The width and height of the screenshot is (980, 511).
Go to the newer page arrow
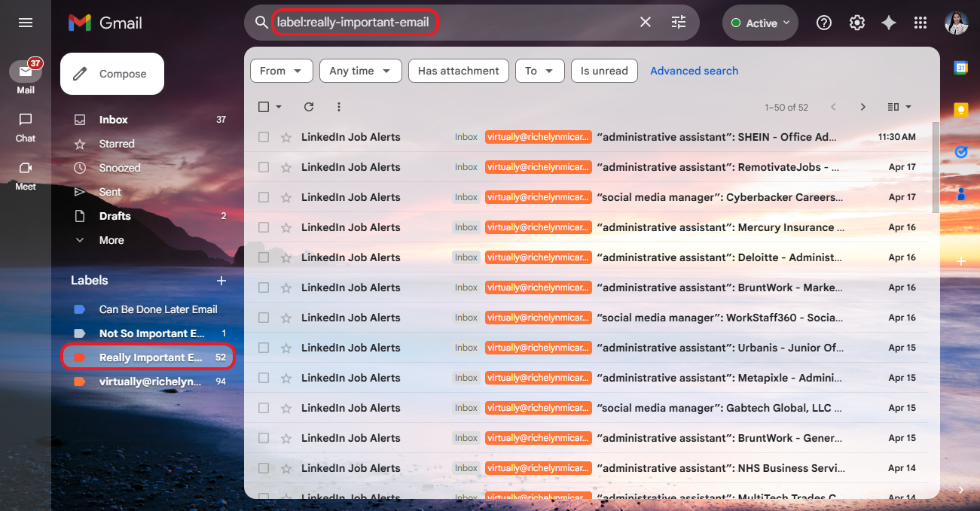pos(833,107)
